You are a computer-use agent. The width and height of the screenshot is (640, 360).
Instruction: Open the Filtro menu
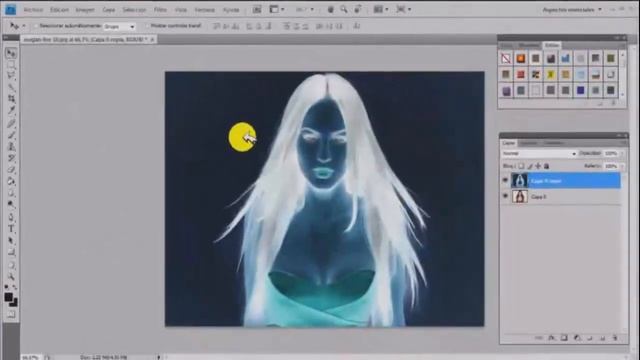(x=160, y=10)
